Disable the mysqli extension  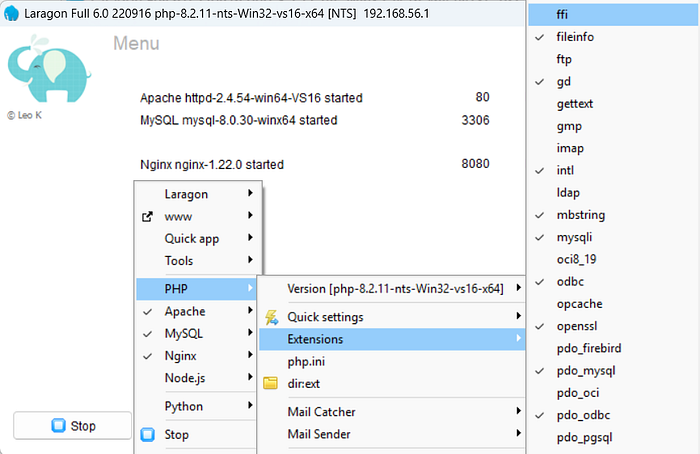coord(613,237)
